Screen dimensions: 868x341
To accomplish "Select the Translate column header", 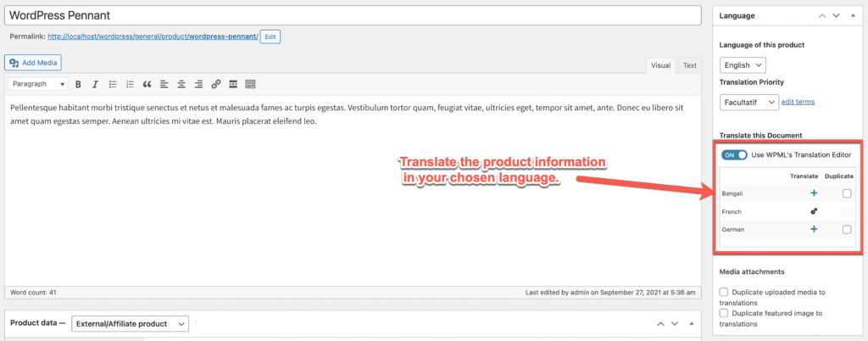I will [804, 176].
